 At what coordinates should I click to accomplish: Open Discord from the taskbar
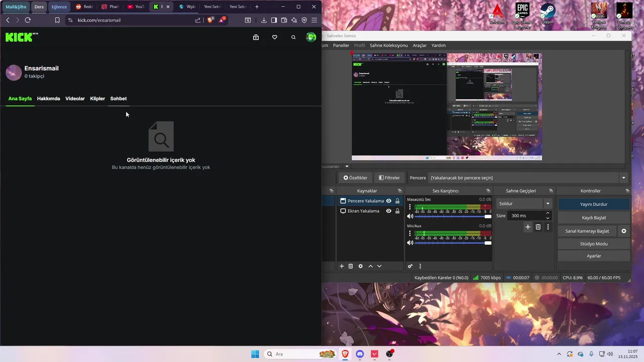(x=360, y=354)
